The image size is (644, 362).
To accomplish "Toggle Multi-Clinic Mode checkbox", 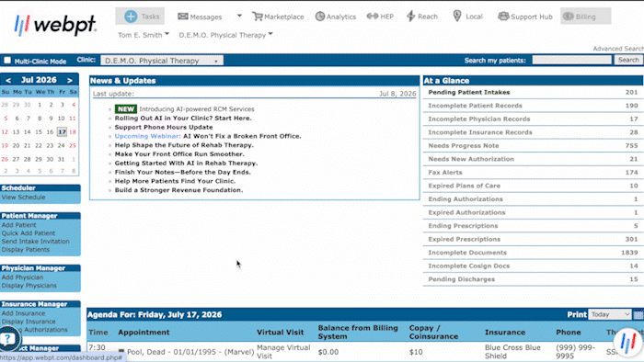I will point(7,61).
